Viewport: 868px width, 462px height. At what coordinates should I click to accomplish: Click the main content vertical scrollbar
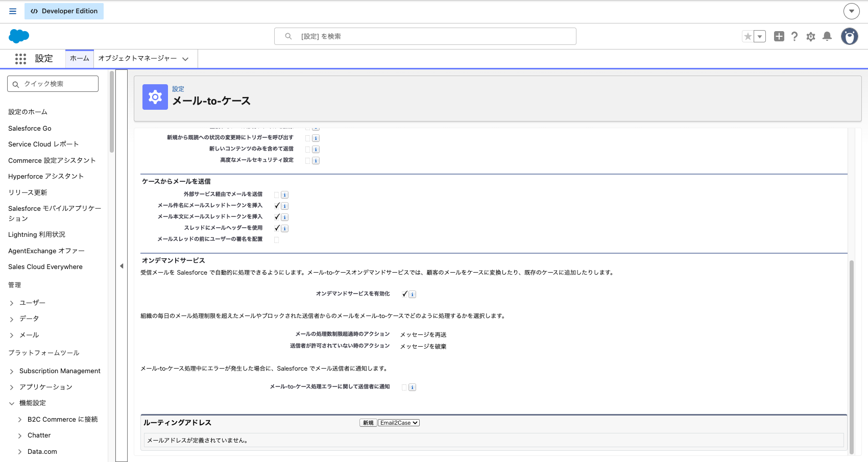point(851,357)
